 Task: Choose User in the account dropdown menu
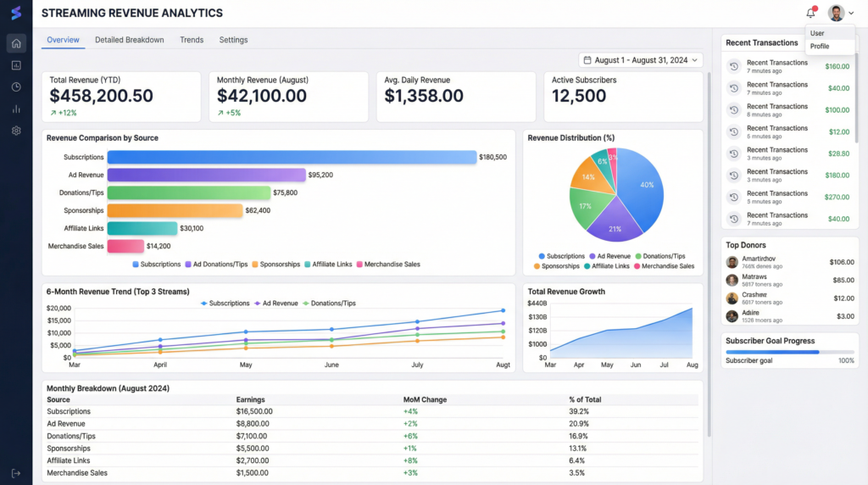(817, 34)
